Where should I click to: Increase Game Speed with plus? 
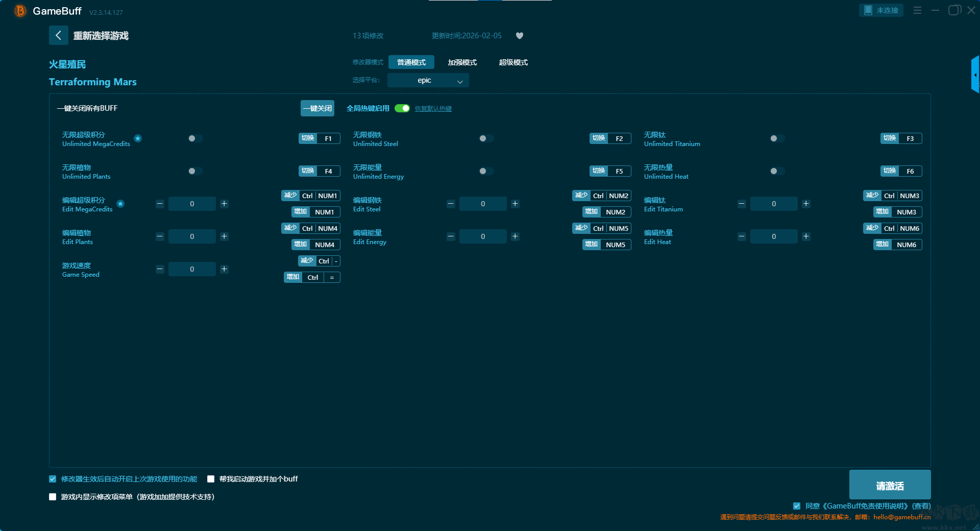pos(224,269)
